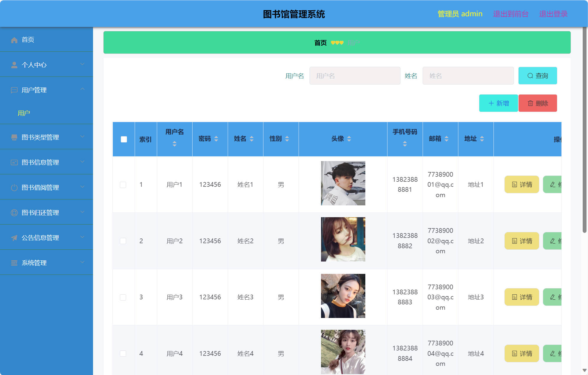
Task: Click the home icon beside 首页
Action: pos(14,40)
